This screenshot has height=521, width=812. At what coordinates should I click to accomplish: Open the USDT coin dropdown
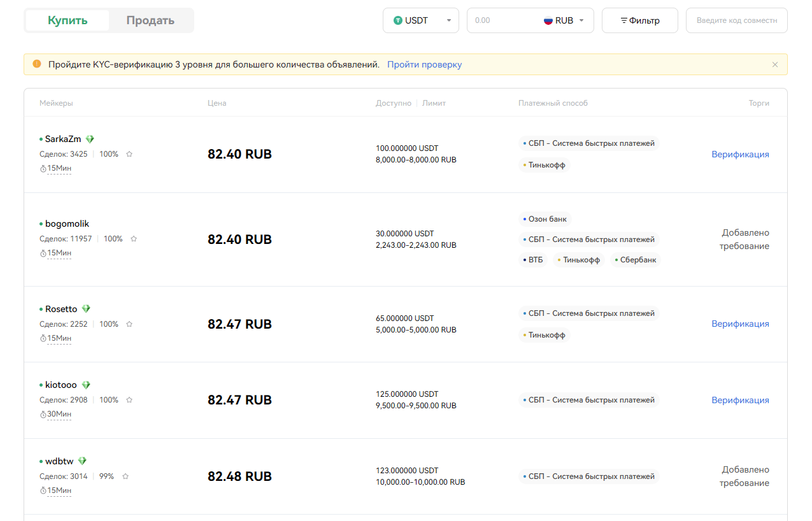(x=421, y=20)
